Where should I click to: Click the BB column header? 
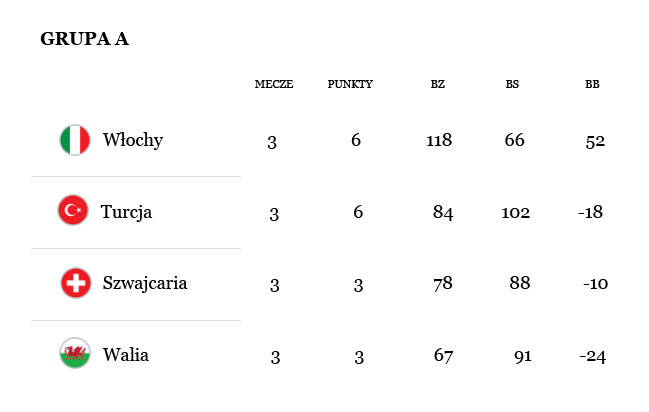pos(592,85)
